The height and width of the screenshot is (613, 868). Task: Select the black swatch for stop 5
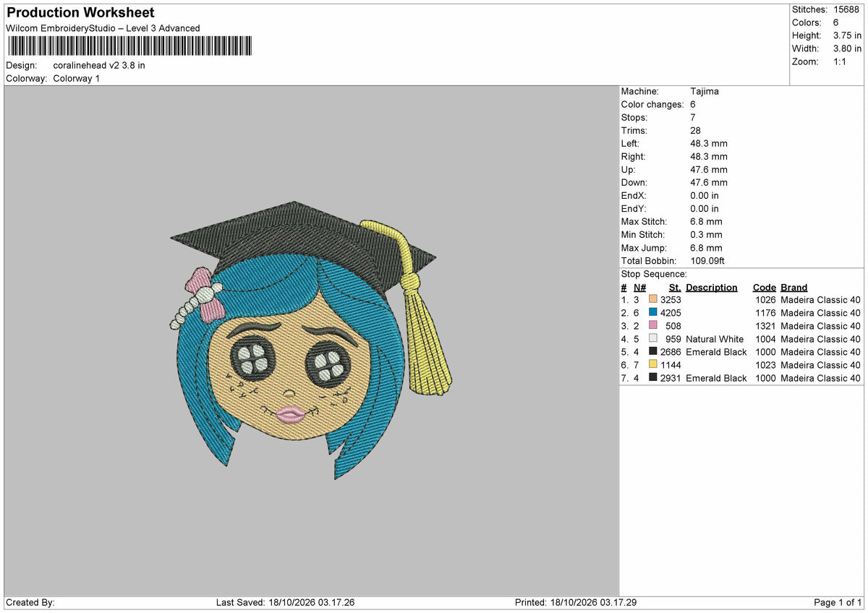[653, 352]
